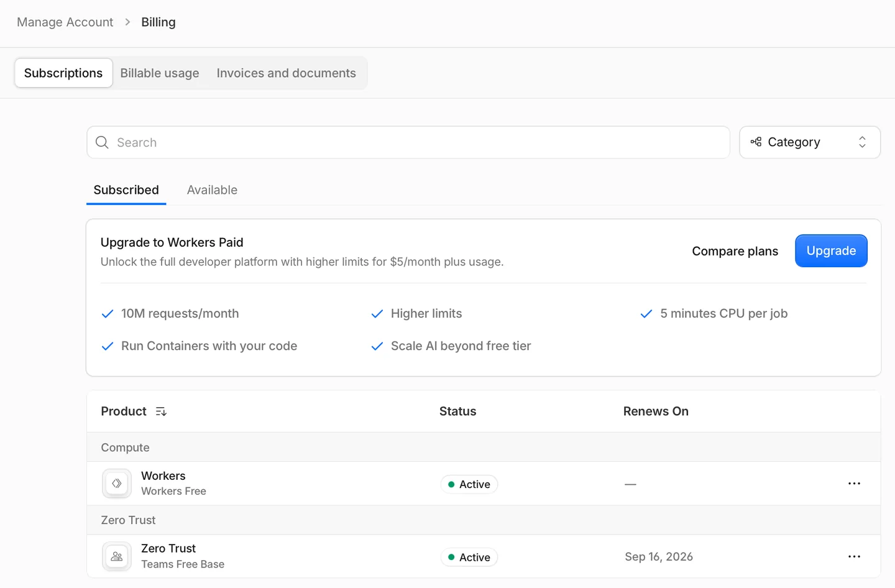Go to Manage Account breadcrumb

pos(65,22)
